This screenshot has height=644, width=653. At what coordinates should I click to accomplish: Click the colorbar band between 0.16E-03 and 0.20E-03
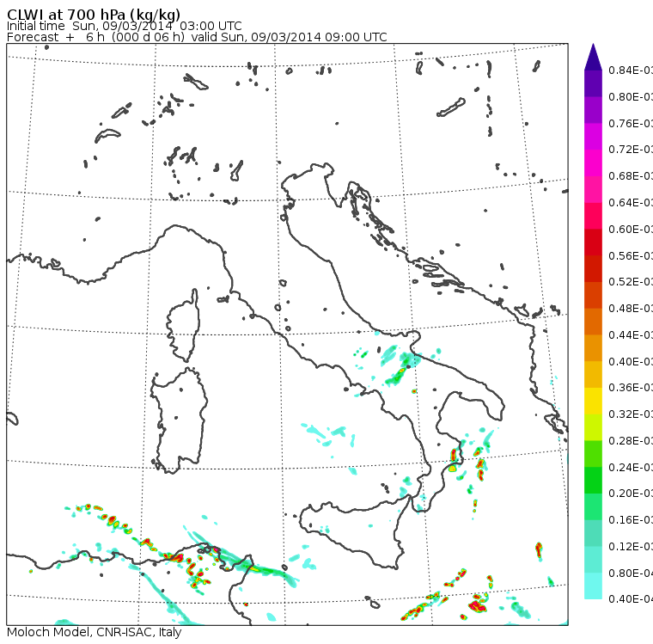pyautogui.click(x=593, y=507)
